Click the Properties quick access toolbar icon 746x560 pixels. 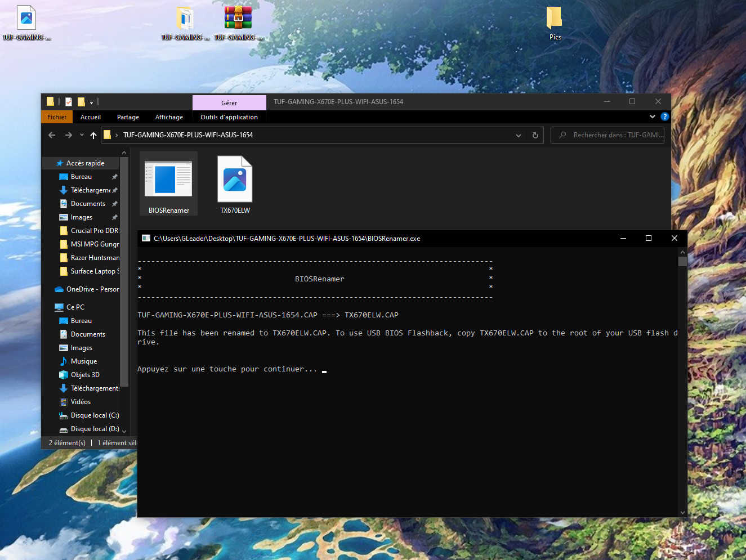pos(68,102)
